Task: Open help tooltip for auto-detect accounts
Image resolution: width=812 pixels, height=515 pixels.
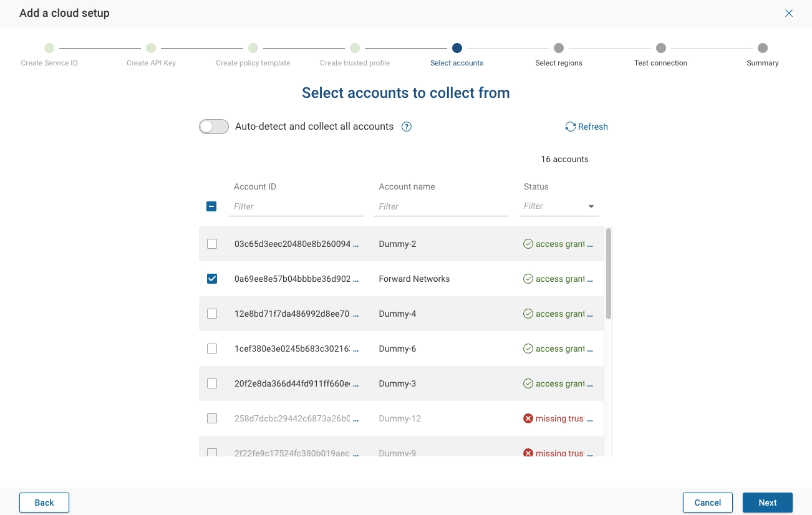Action: (x=407, y=127)
